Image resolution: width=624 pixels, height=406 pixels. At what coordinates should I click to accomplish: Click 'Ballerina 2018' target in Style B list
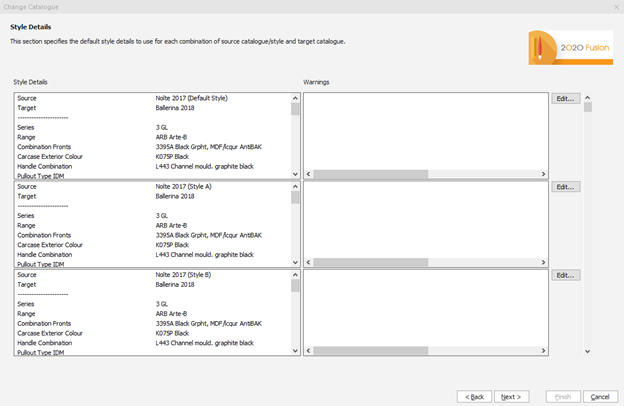(175, 285)
